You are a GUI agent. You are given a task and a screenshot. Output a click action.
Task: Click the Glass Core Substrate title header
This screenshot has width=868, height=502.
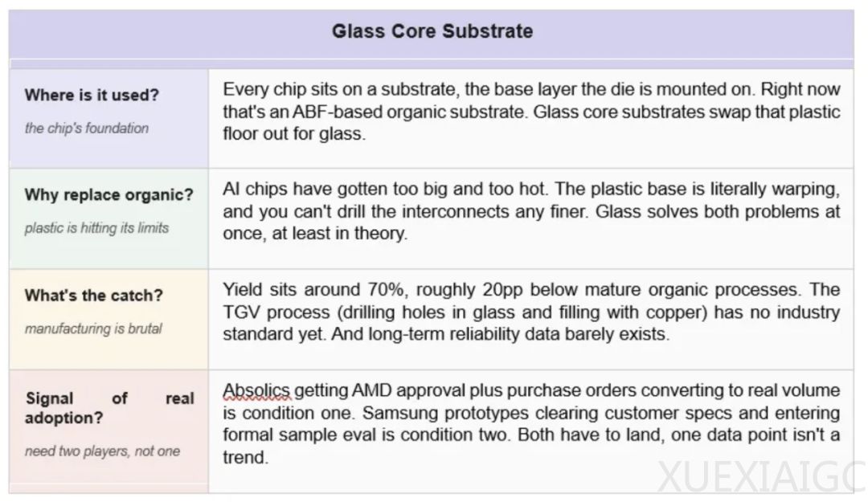(x=432, y=31)
